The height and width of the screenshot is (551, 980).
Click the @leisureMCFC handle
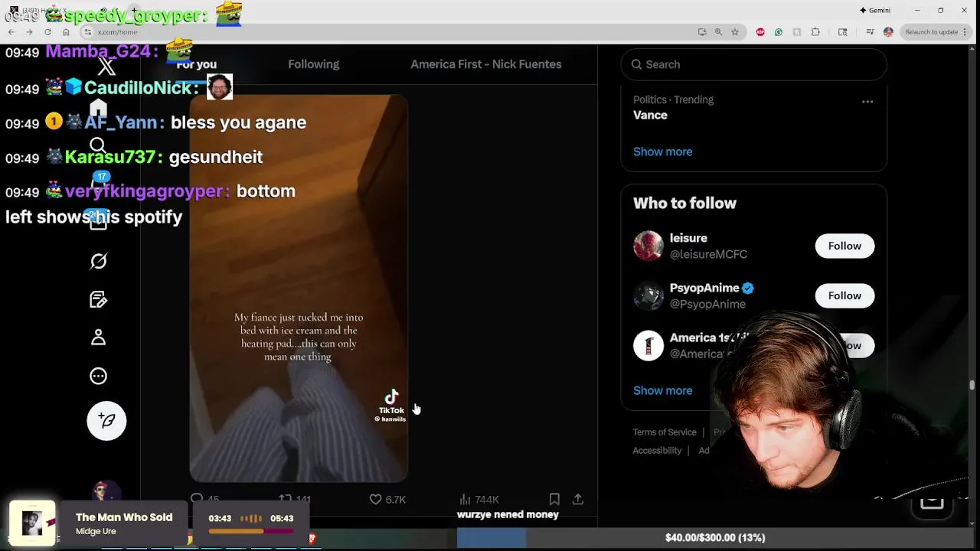[x=708, y=254]
